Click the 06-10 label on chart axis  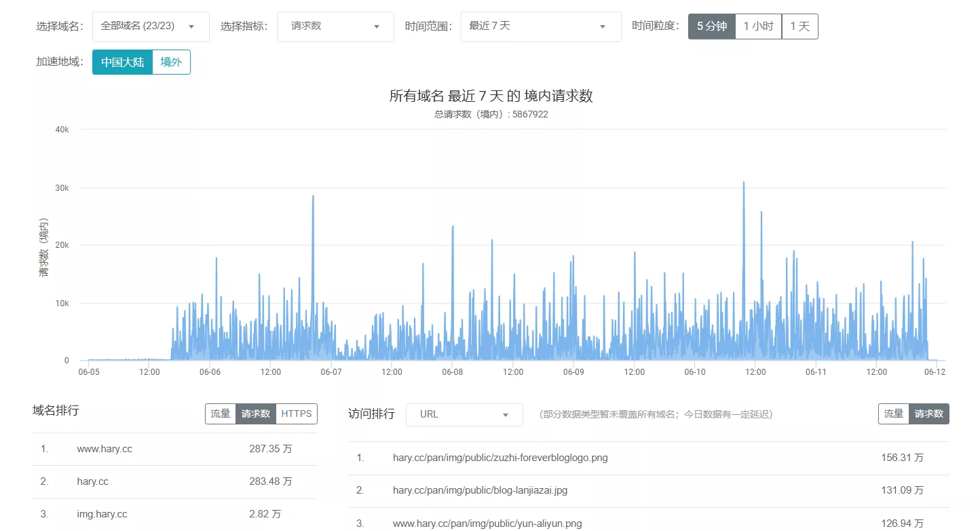tap(695, 372)
